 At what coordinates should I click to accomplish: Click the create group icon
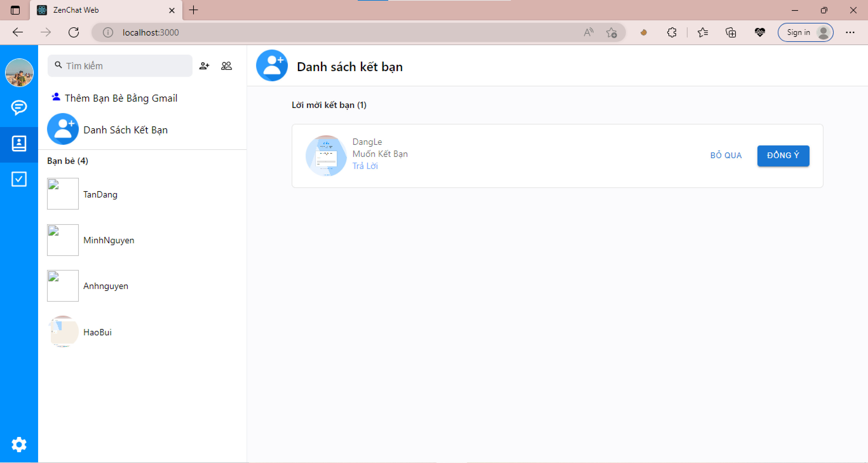(x=226, y=66)
